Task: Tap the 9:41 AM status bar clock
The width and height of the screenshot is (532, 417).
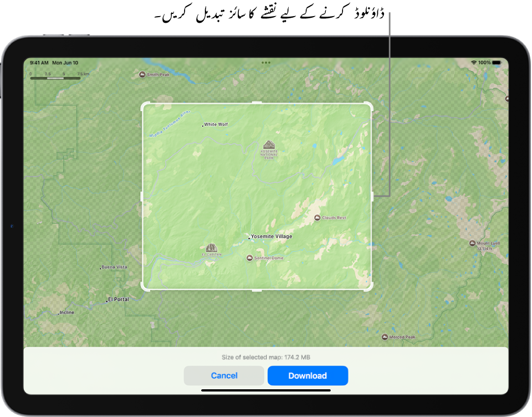Action: (39, 63)
